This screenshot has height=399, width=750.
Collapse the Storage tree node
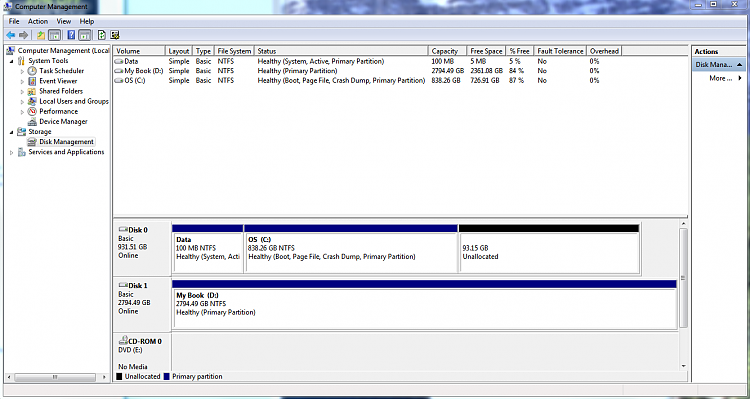click(11, 132)
